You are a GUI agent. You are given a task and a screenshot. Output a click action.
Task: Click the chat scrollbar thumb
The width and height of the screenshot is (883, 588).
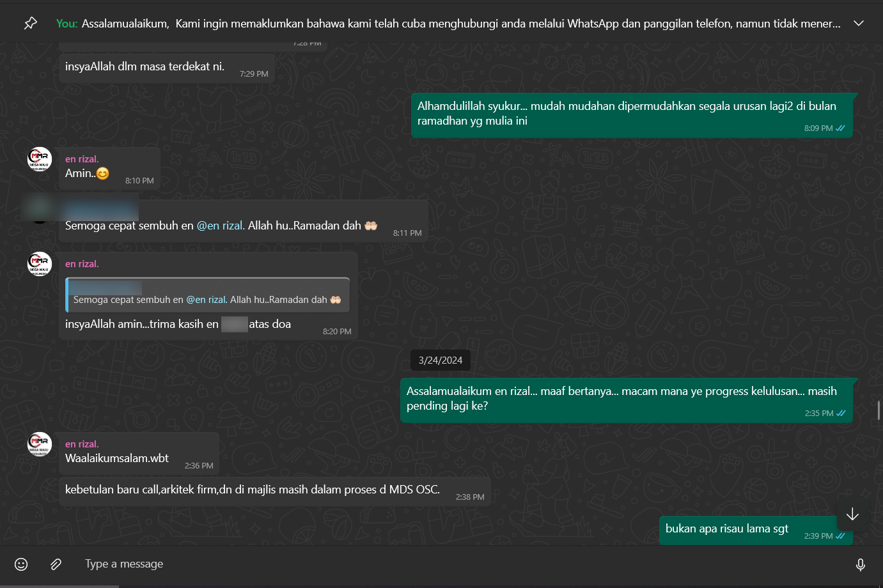[x=879, y=410]
